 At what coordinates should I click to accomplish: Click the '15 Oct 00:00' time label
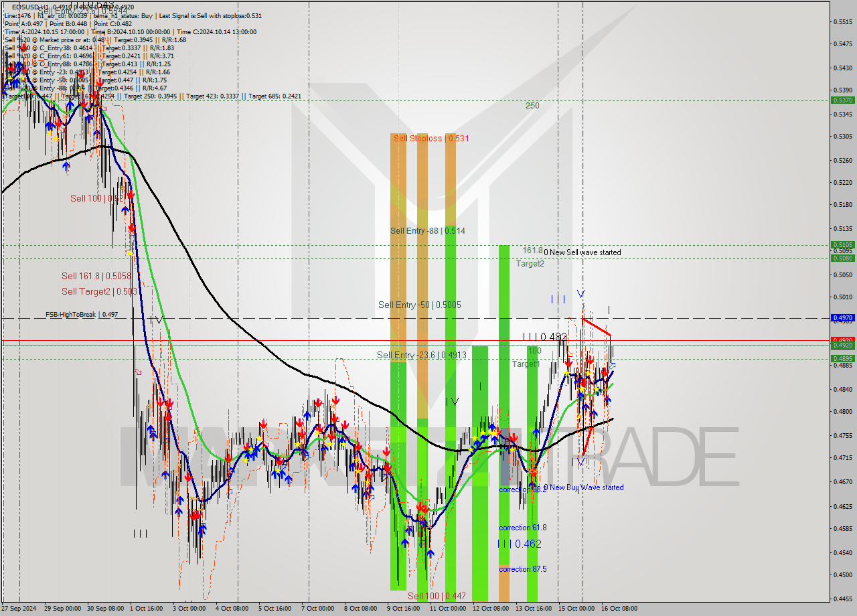click(576, 609)
